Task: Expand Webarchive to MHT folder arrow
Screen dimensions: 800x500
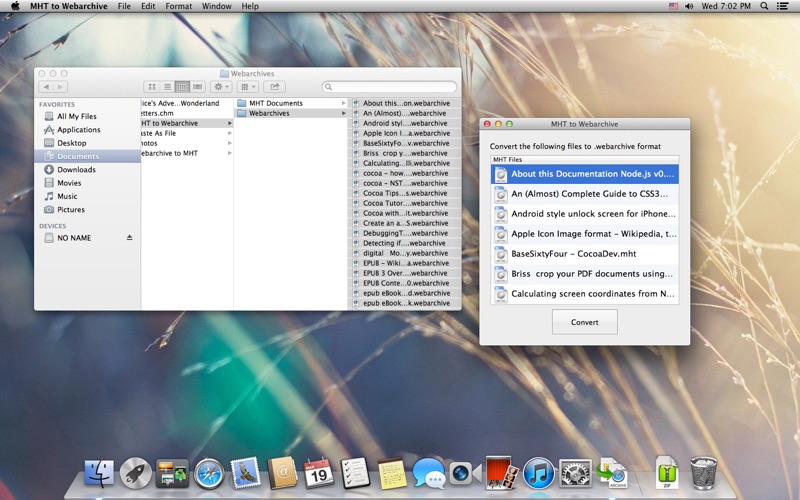Action: (x=230, y=153)
